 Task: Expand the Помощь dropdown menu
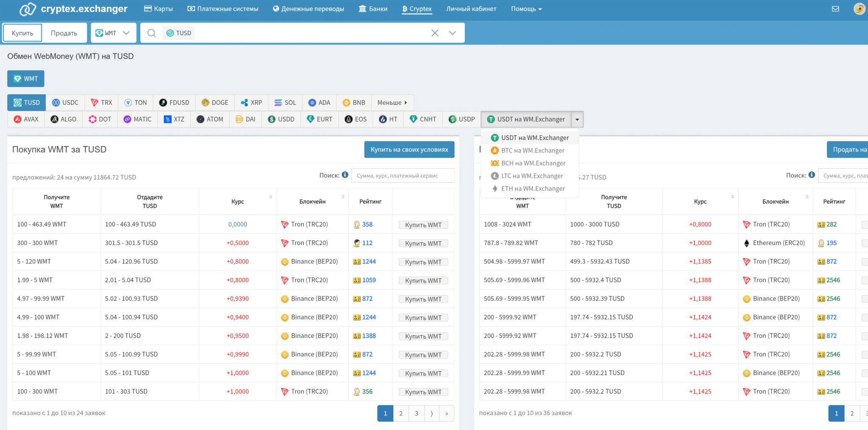click(x=526, y=9)
